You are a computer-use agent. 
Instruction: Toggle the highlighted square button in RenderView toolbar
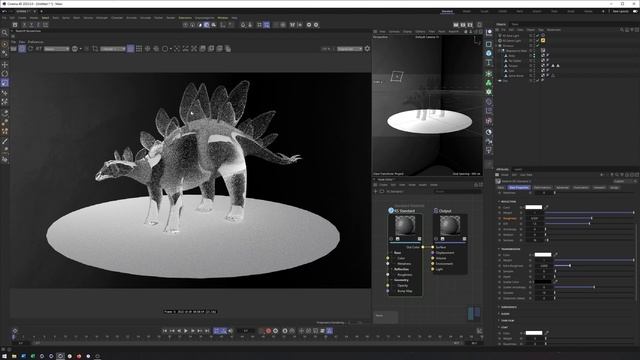coord(131,49)
